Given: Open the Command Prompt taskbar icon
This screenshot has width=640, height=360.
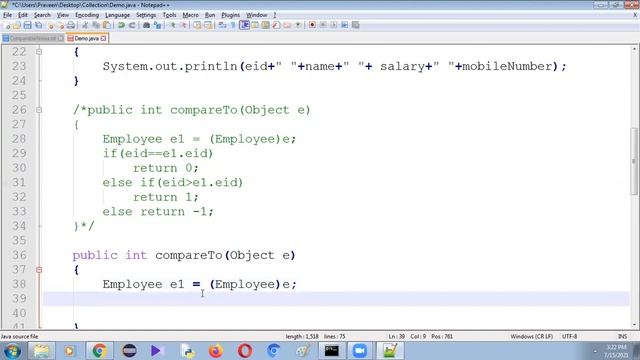Looking at the screenshot, I should (331, 351).
